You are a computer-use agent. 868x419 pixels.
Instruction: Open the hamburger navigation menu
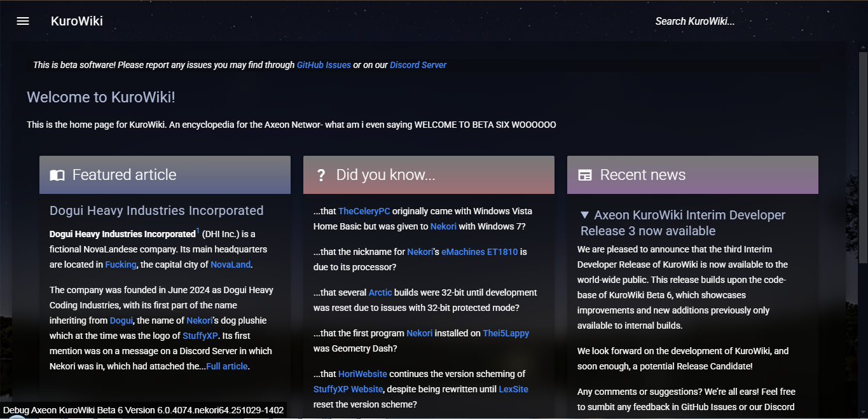tap(22, 20)
